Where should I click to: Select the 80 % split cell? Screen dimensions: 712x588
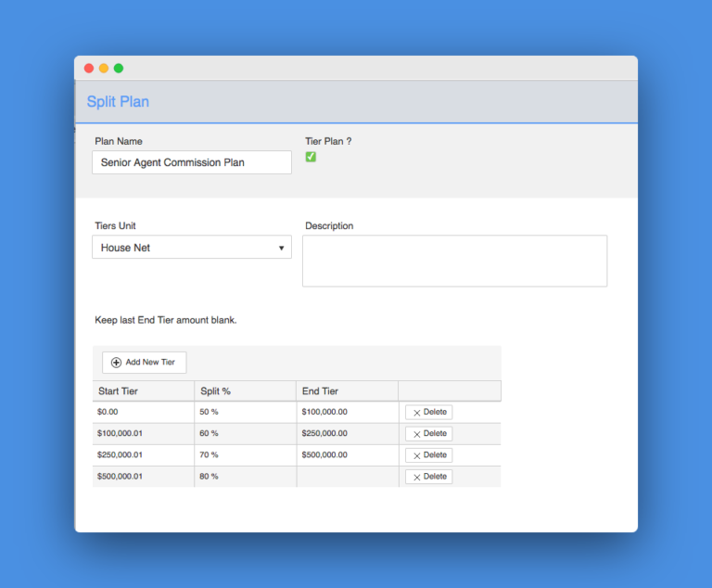click(x=245, y=476)
